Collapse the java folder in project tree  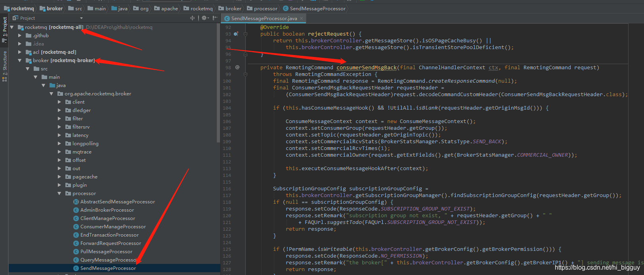tap(44, 85)
